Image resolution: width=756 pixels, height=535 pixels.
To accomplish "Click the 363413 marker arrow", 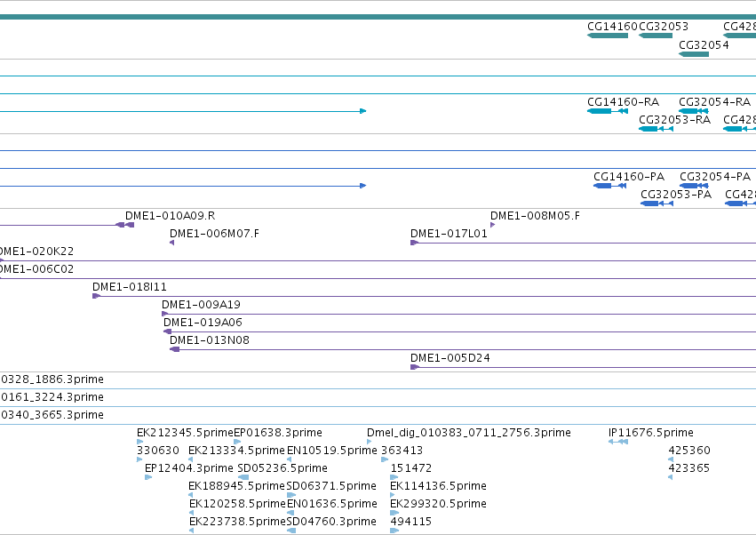I will coord(385,459).
